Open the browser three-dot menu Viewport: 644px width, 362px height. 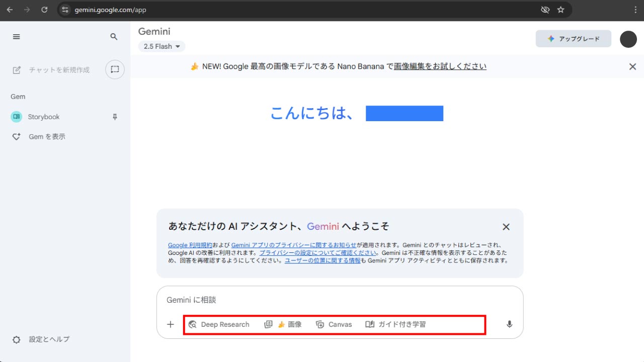coord(636,10)
